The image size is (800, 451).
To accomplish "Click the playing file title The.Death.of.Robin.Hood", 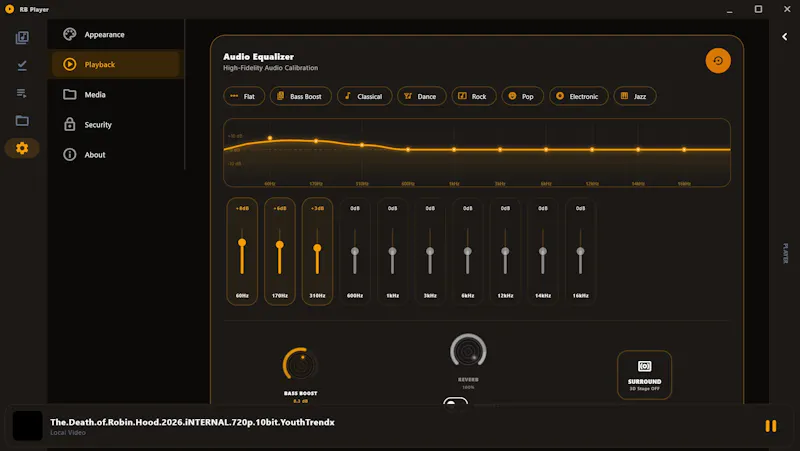I will coord(192,422).
